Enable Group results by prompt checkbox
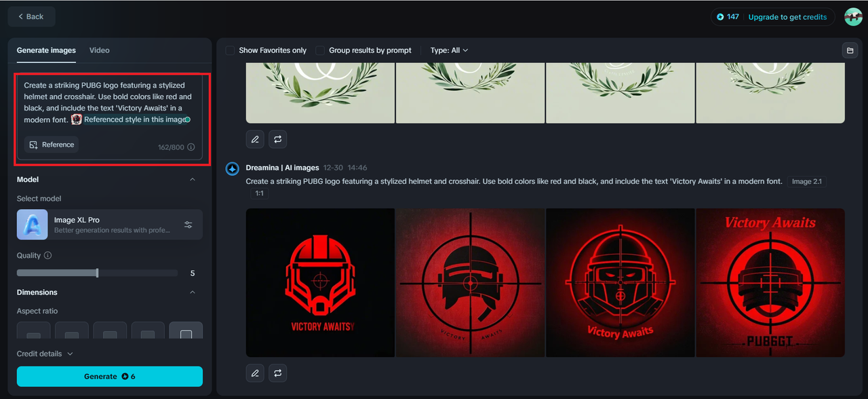This screenshot has height=399, width=868. pos(320,50)
